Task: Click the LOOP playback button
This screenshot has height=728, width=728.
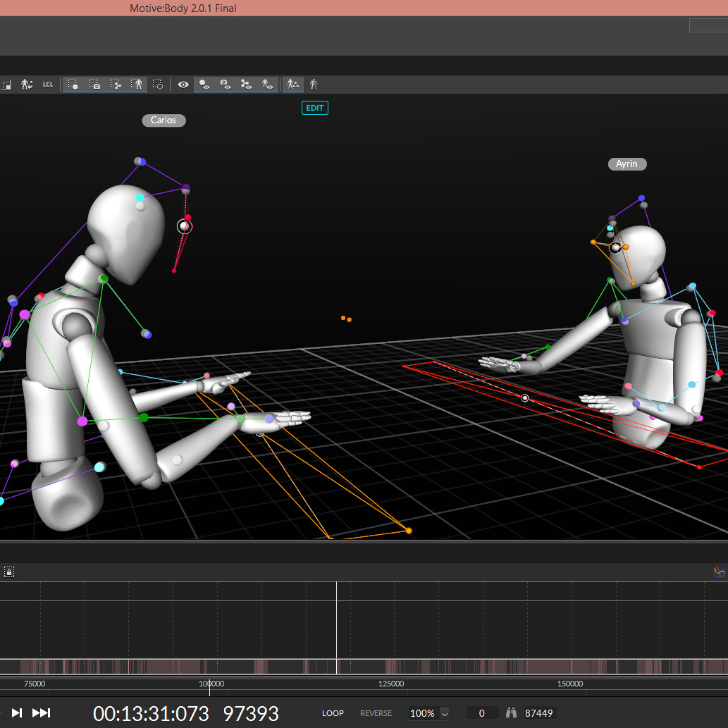Action: [333, 713]
